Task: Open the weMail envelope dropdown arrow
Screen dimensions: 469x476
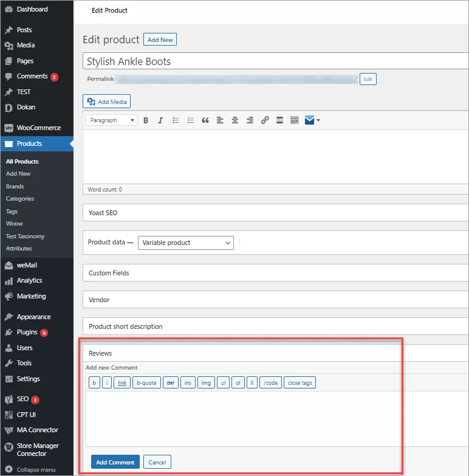Action: [x=318, y=120]
